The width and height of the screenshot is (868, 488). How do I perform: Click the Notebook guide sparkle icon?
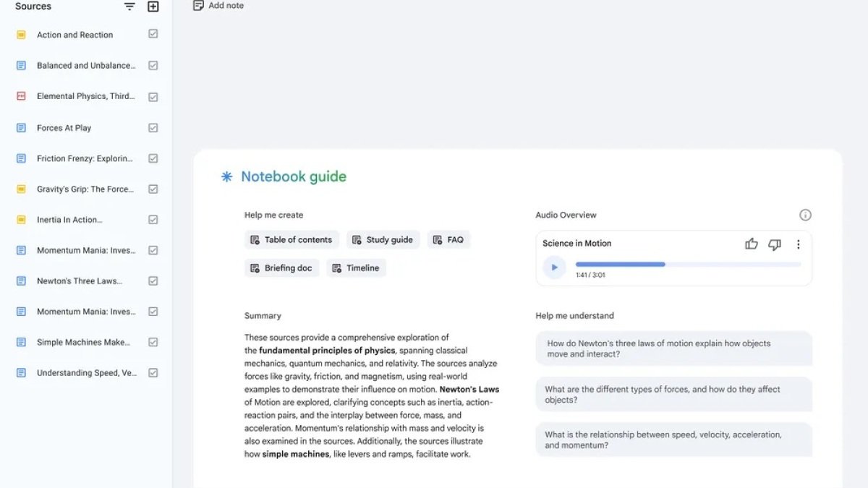[x=225, y=176]
